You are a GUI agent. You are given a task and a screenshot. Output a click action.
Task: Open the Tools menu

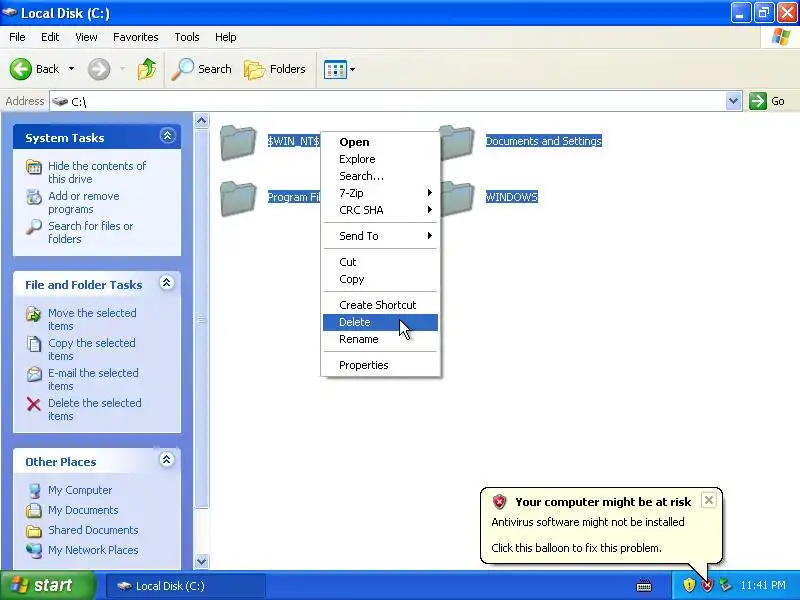(x=187, y=37)
